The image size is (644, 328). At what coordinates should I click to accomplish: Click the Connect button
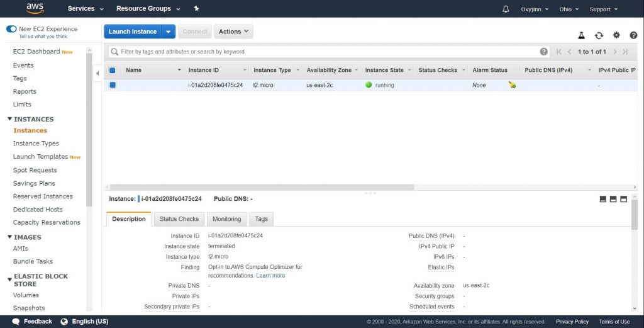(195, 31)
